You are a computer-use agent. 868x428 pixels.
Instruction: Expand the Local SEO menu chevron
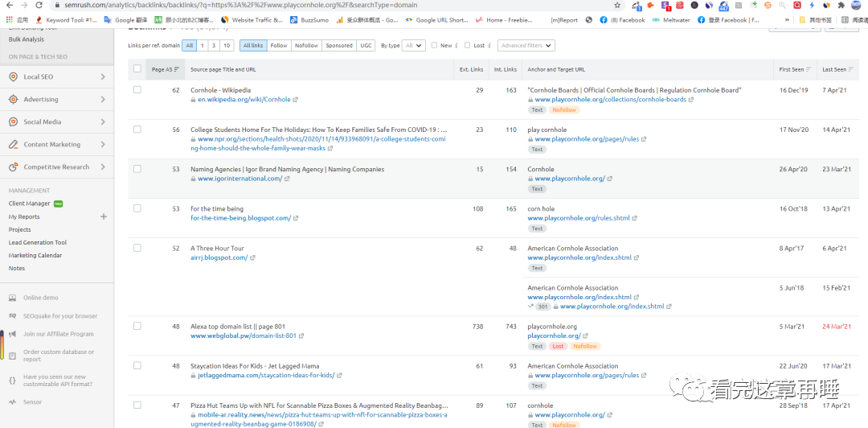tap(103, 76)
